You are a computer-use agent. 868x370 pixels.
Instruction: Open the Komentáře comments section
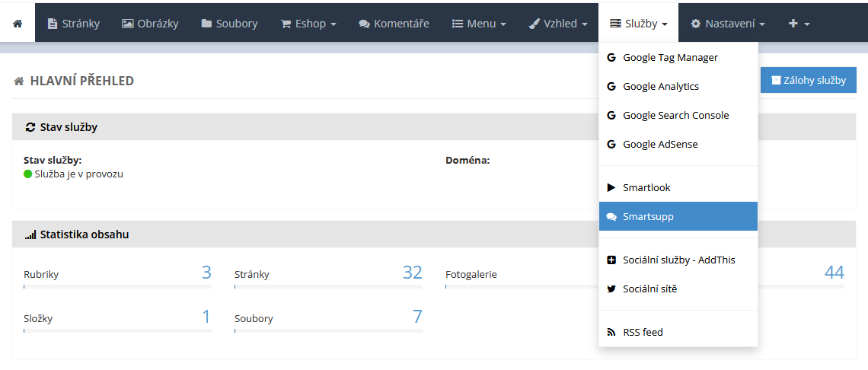(x=394, y=24)
